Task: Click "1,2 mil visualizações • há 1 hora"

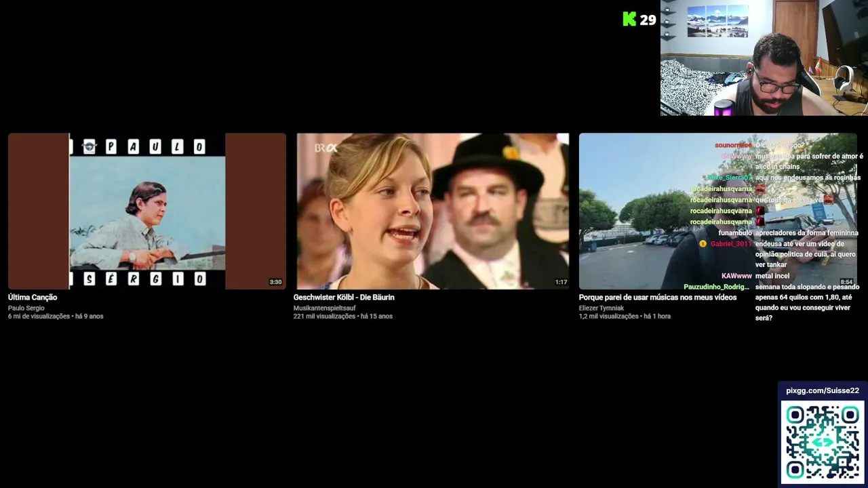Action: click(x=625, y=317)
